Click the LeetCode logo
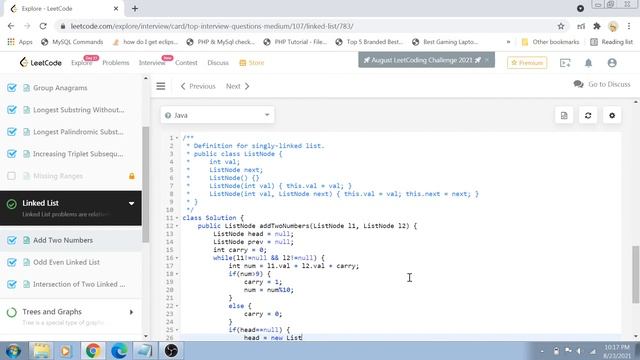Viewport: 640px width, 360px height. [x=40, y=62]
